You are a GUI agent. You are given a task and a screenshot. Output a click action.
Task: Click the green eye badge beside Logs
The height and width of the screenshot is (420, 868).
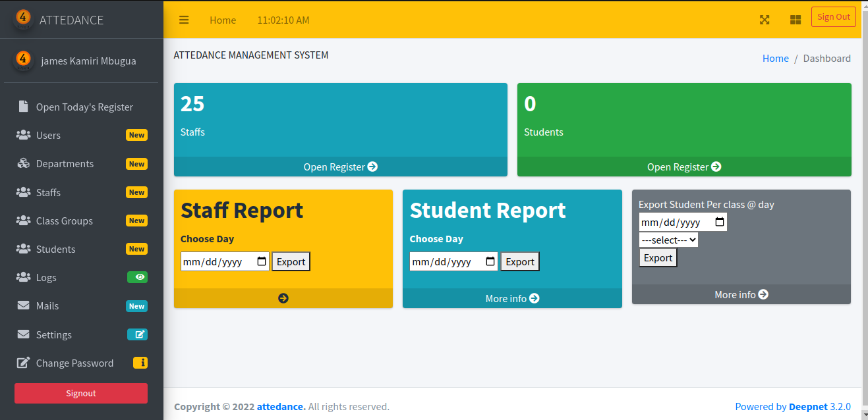(x=137, y=277)
